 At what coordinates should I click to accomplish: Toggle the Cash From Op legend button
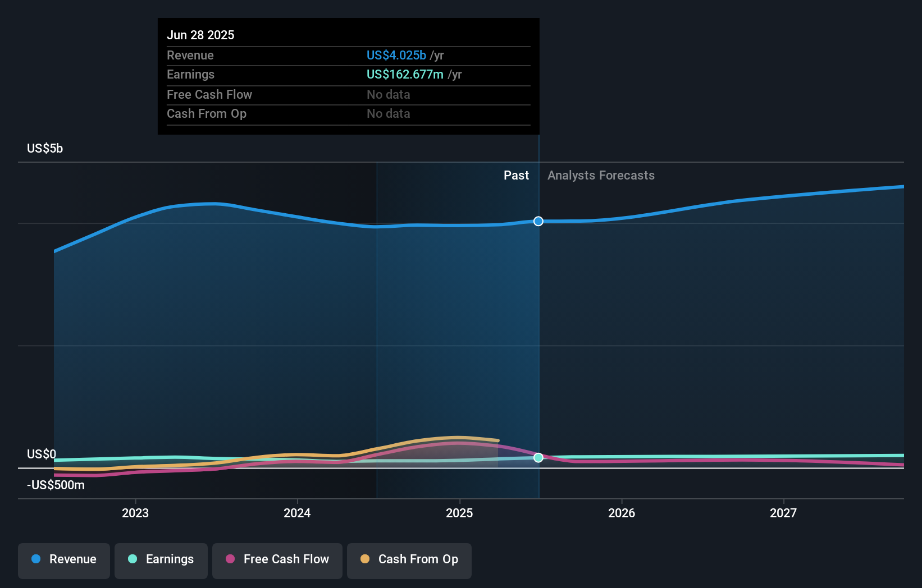click(x=409, y=561)
